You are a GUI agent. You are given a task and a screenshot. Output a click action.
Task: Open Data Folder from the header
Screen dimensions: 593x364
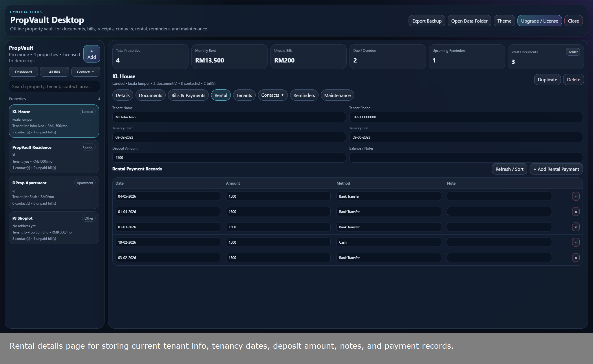pos(469,21)
